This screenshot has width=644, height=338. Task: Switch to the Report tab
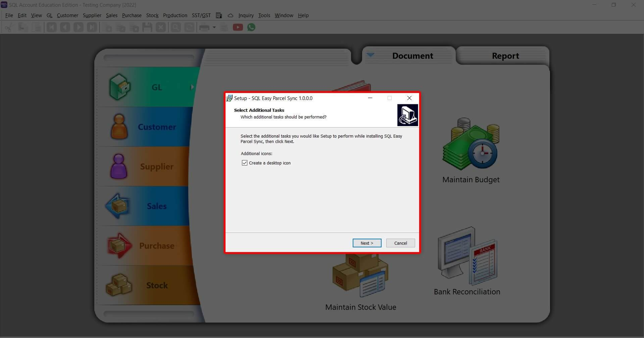[505, 56]
